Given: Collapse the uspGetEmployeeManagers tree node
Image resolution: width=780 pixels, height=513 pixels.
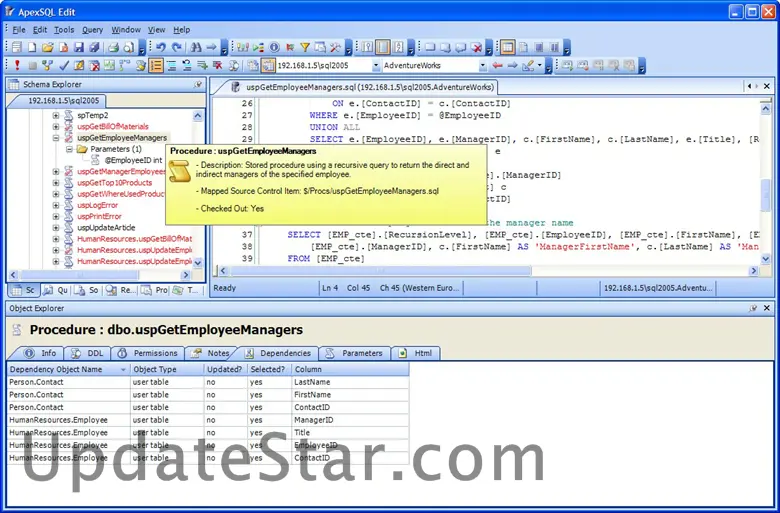Looking at the screenshot, I should pyautogui.click(x=56, y=138).
